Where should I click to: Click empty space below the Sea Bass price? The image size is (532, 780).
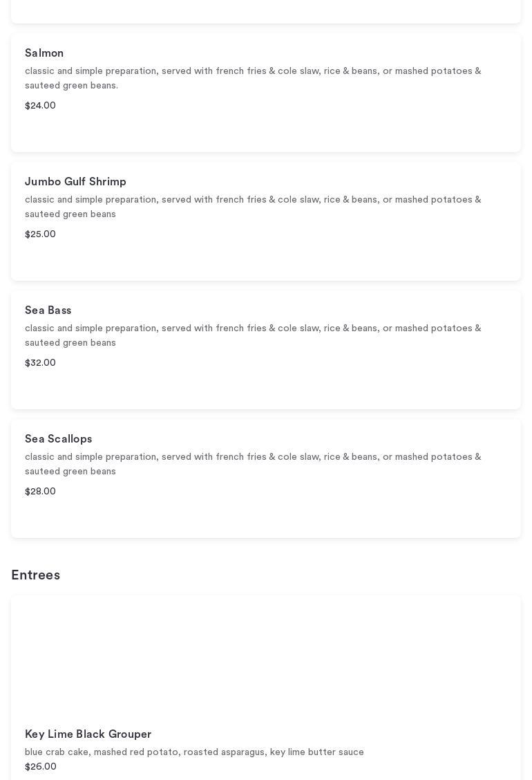click(266, 389)
